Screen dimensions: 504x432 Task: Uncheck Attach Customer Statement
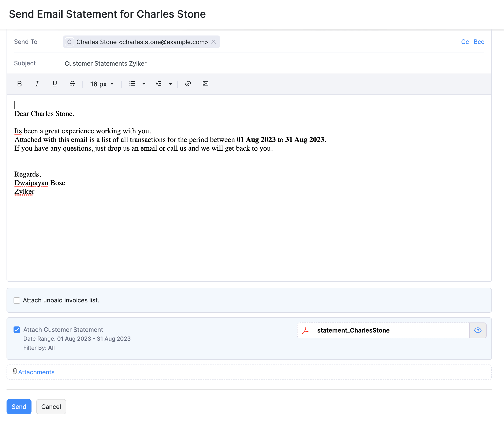coord(17,330)
